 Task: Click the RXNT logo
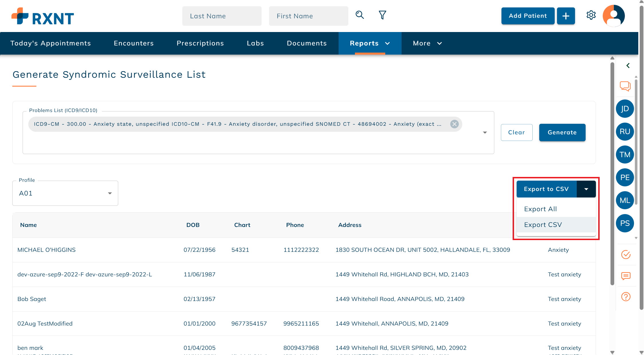point(43,16)
